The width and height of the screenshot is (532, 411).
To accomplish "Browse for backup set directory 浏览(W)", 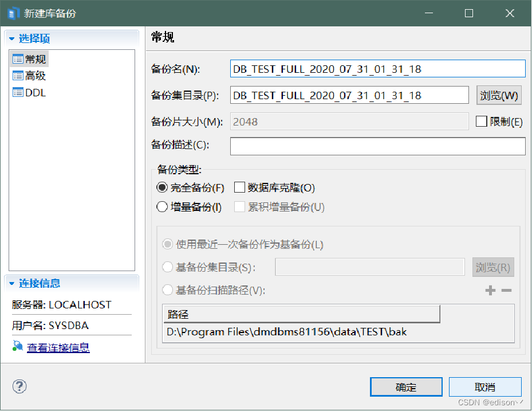I will coord(499,95).
